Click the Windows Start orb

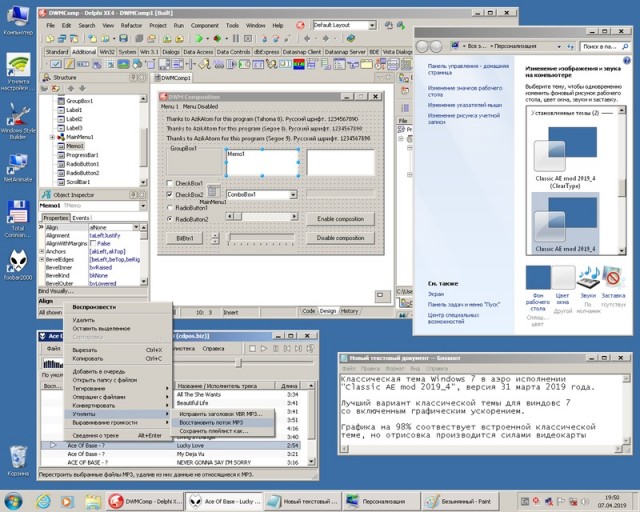pyautogui.click(x=14, y=500)
